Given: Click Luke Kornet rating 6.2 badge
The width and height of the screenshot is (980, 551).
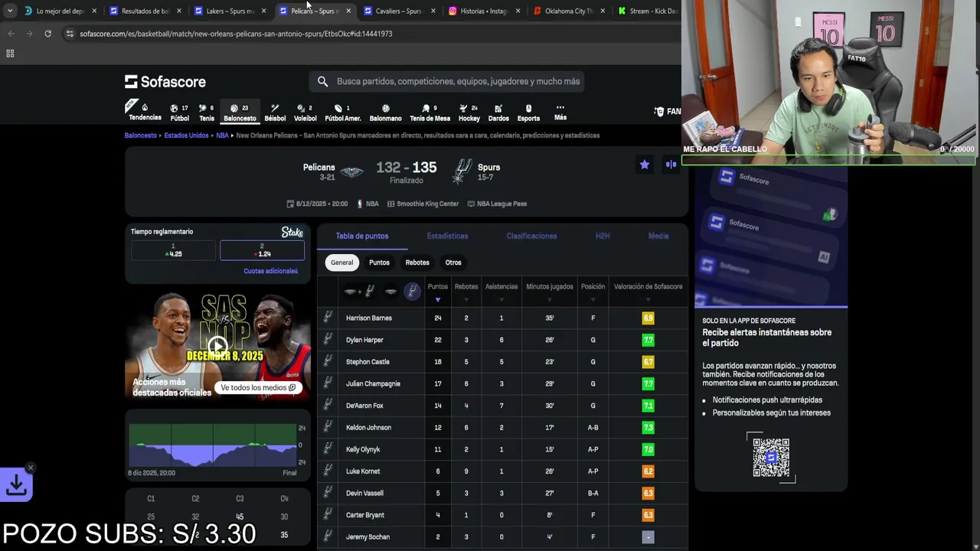Looking at the screenshot, I should (x=648, y=471).
